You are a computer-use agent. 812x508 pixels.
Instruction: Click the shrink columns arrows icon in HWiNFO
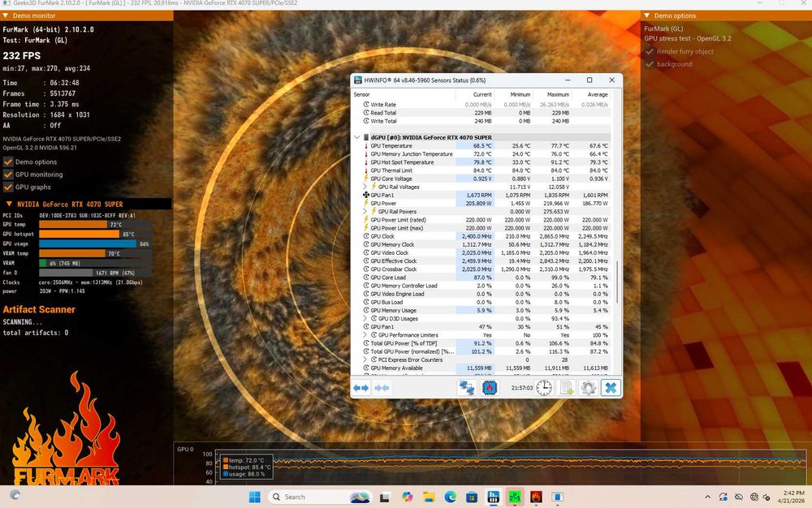(x=382, y=388)
